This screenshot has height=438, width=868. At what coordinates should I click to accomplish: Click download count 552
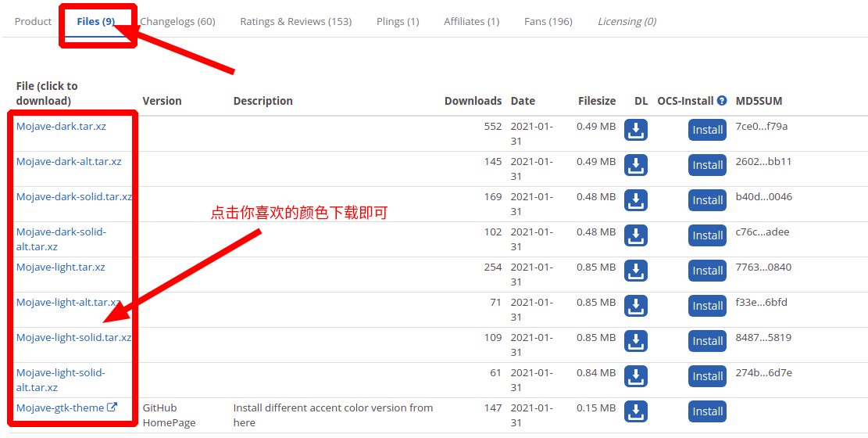pos(493,127)
